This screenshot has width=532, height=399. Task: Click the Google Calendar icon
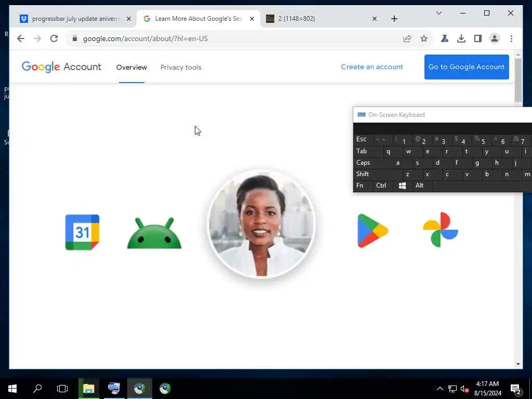tap(82, 232)
